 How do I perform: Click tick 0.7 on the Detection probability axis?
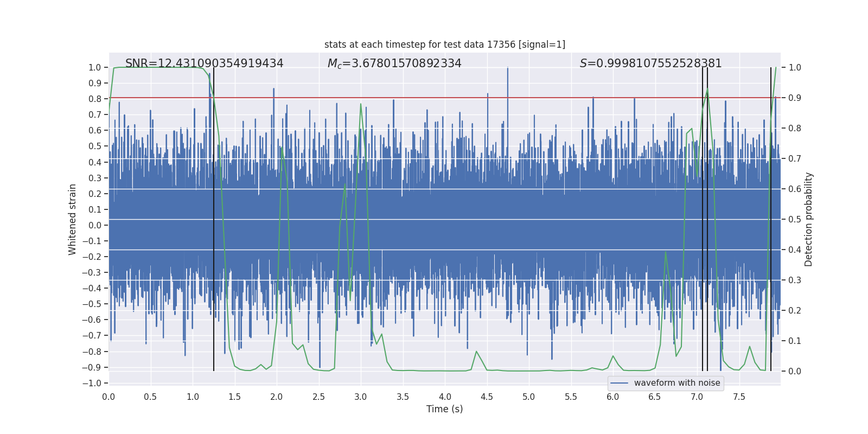click(x=795, y=158)
